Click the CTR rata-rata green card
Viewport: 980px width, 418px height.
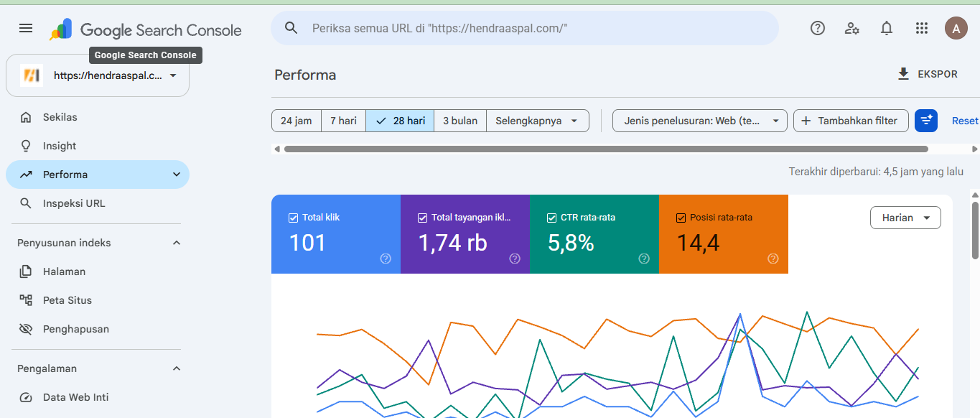[x=594, y=234]
